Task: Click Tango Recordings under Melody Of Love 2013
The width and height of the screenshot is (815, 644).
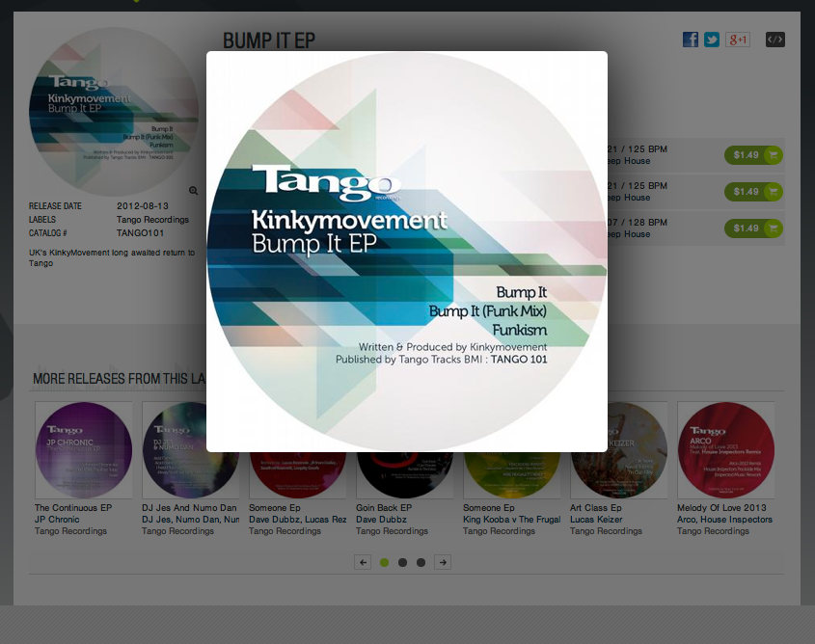Action: (713, 531)
